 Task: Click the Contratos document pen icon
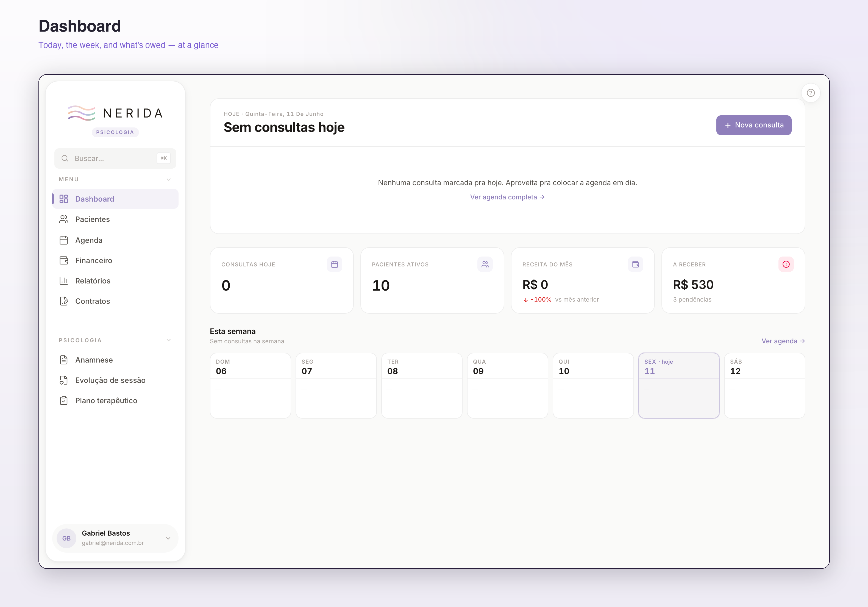(x=63, y=301)
